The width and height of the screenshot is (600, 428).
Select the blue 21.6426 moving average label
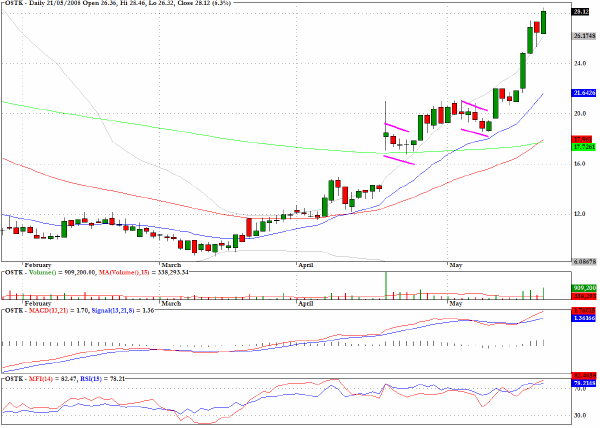[584, 93]
